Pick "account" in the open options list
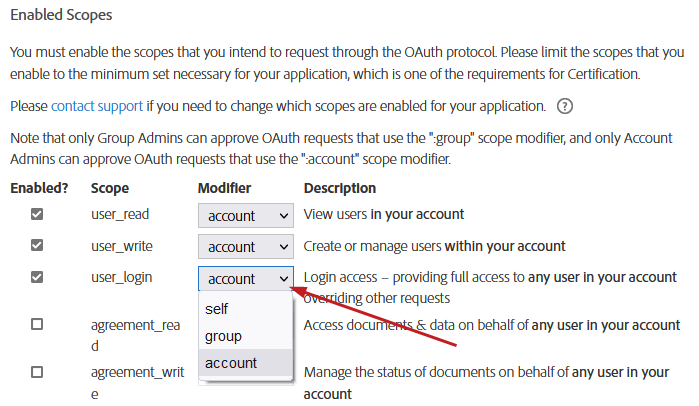 (231, 363)
